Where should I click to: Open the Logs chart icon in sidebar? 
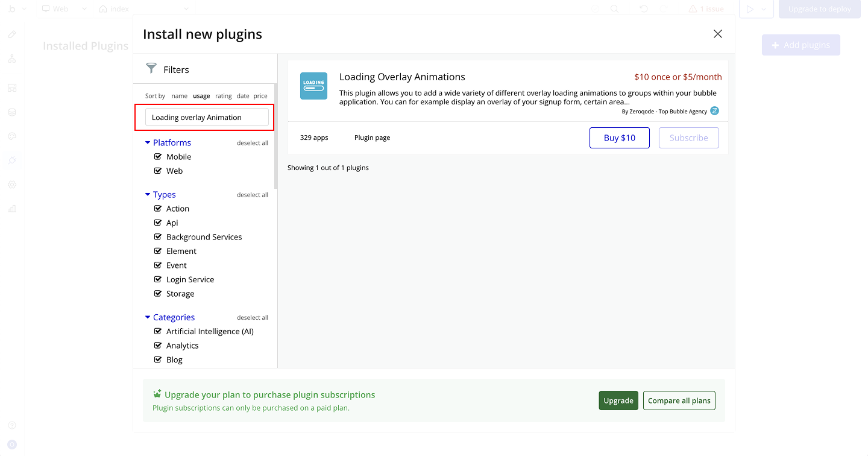pyautogui.click(x=12, y=209)
